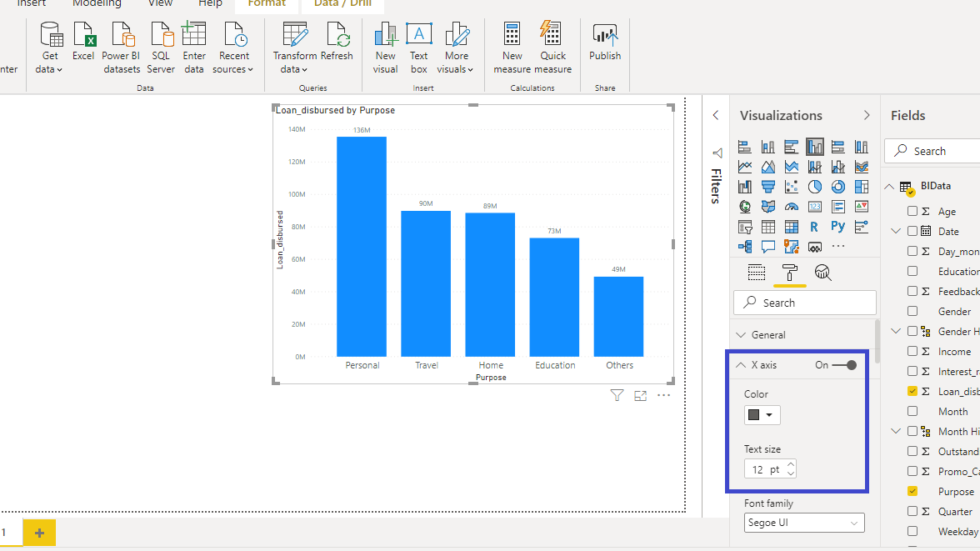Open the Font family dropdown
Viewport: 980px width, 551px height.
804,523
